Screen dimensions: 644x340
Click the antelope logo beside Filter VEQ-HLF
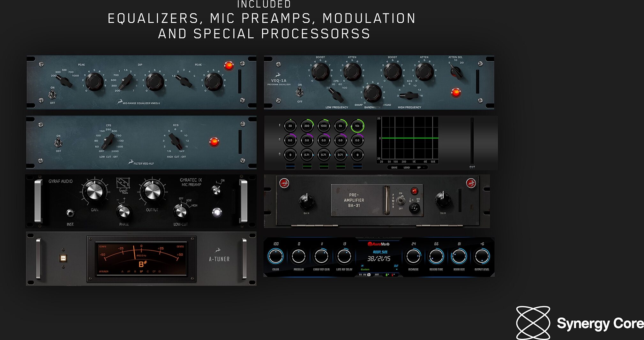[131, 162]
